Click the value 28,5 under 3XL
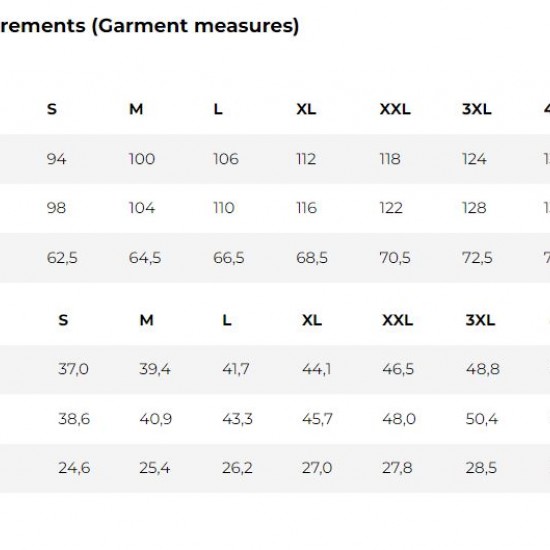 pyautogui.click(x=481, y=468)
